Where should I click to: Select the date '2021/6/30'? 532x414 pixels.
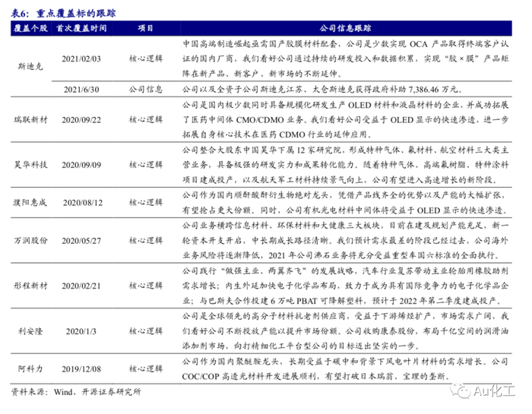point(81,90)
